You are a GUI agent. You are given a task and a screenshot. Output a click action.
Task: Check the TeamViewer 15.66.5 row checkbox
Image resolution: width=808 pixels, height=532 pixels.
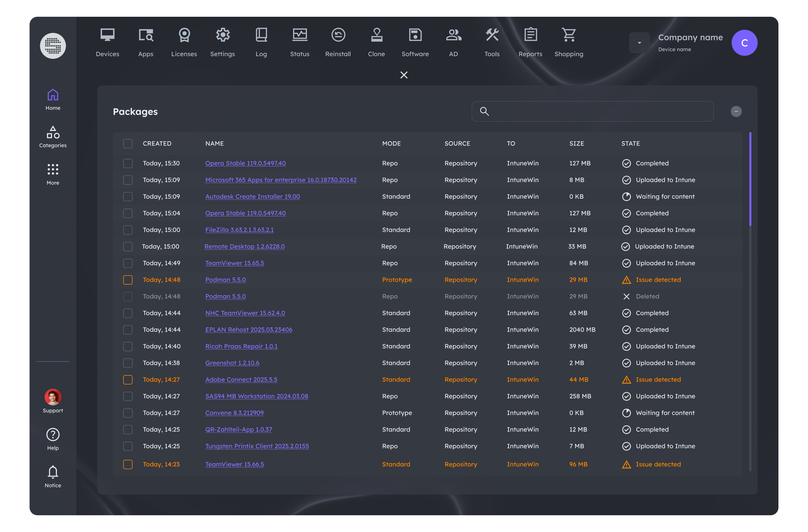coord(128,464)
